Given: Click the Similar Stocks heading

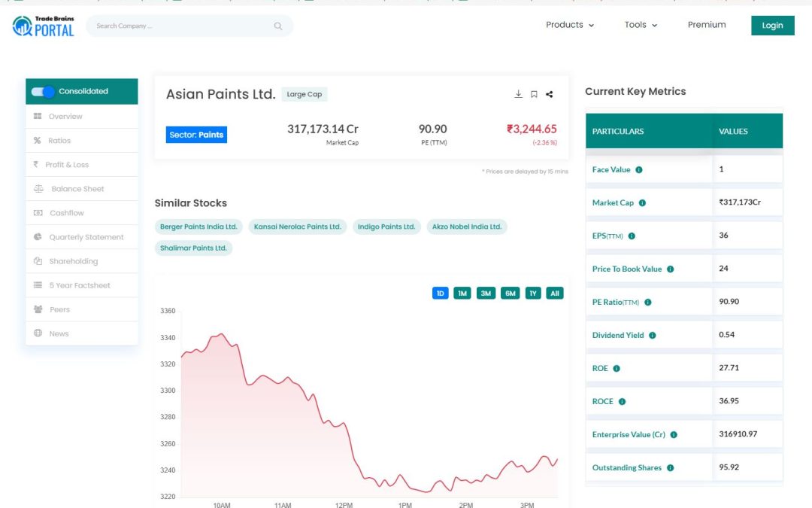Looking at the screenshot, I should 190,203.
